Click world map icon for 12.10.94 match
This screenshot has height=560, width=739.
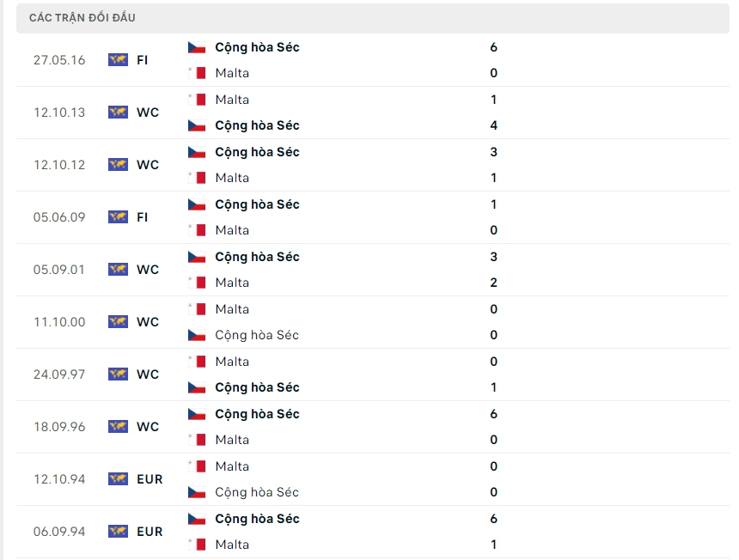pyautogui.click(x=118, y=479)
